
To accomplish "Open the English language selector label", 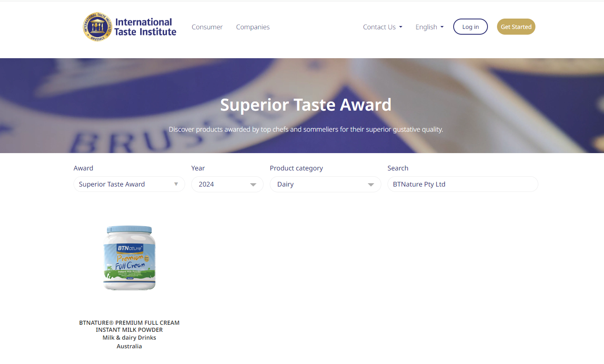I will (426, 27).
